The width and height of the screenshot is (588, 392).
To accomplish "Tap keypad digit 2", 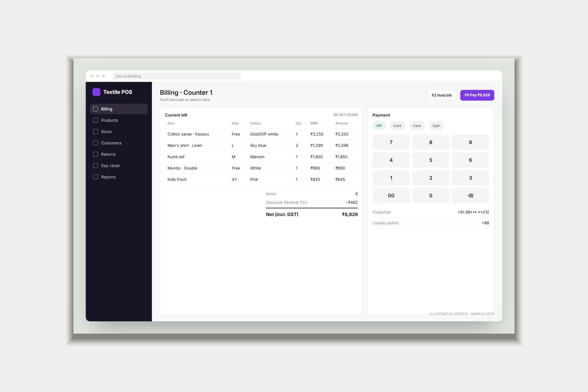I will tap(431, 178).
